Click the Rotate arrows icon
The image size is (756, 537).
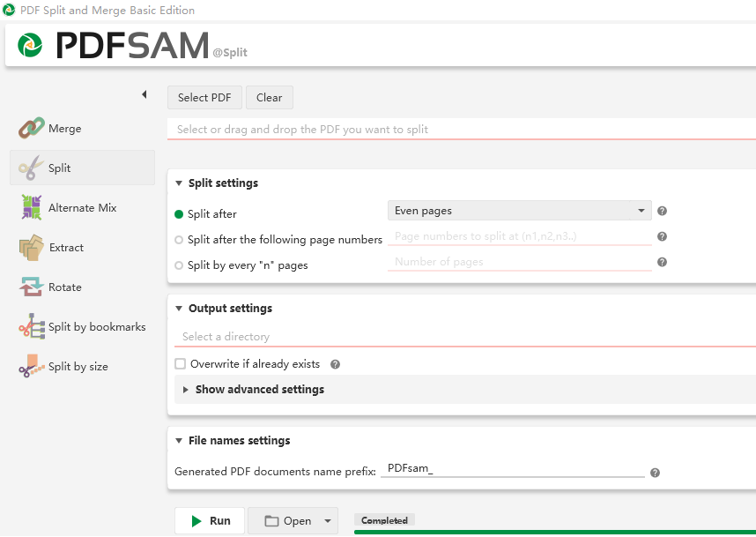(x=32, y=287)
